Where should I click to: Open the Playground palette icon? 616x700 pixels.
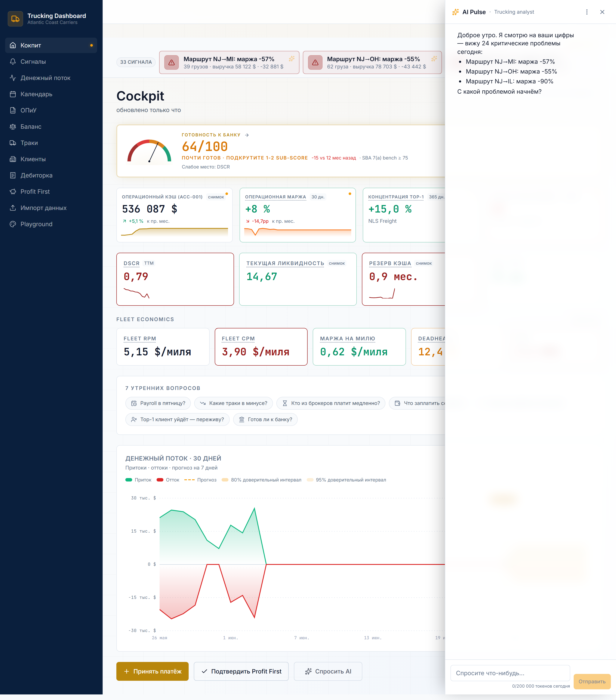[13, 224]
